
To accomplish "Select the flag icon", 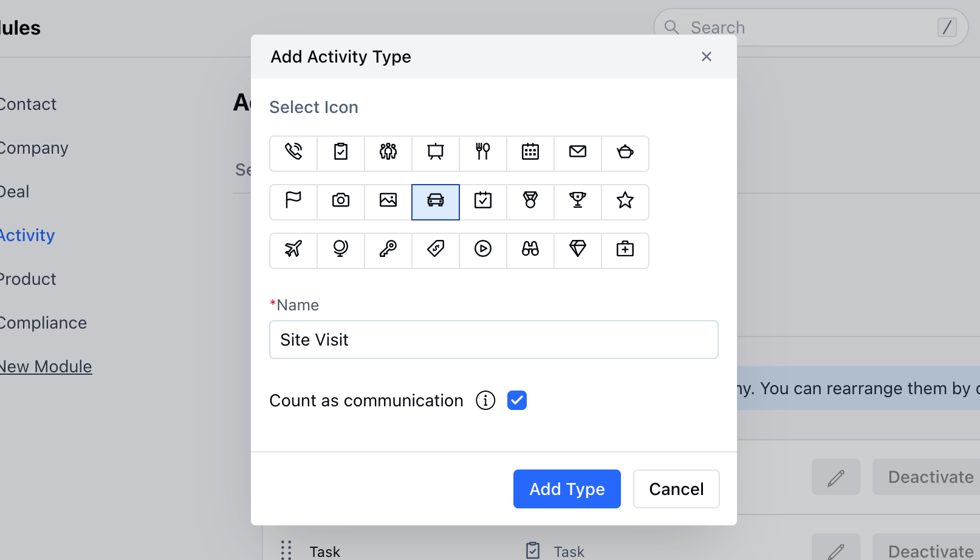I will [x=293, y=200].
